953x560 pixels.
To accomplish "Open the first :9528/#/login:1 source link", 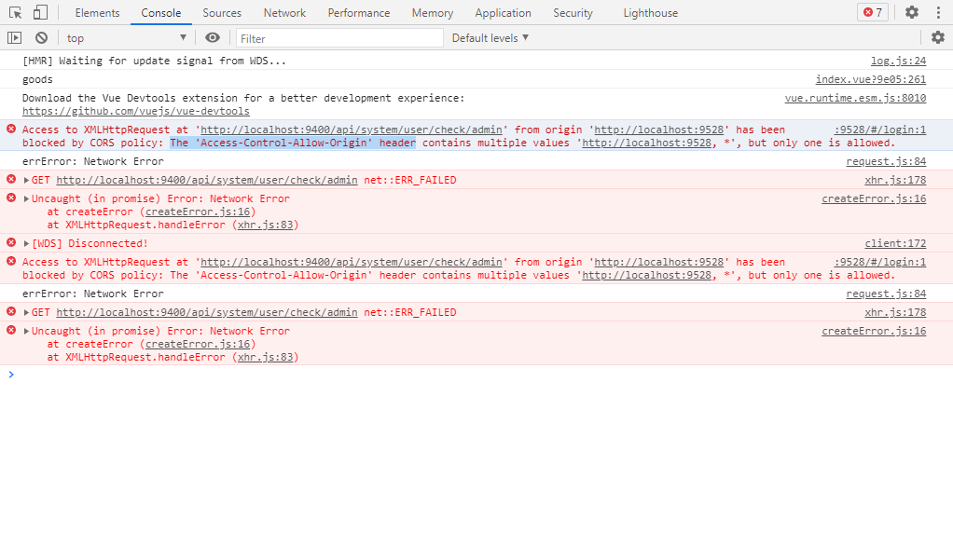I will pyautogui.click(x=880, y=130).
